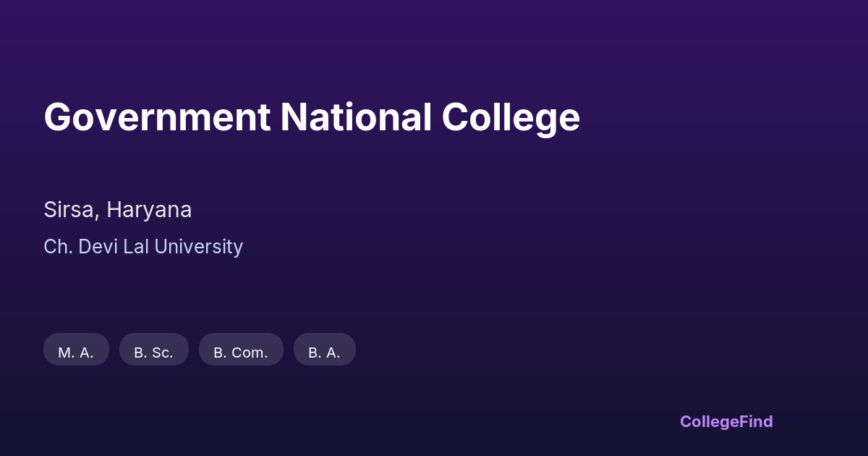Filter courses by M. A. degree
The image size is (868, 456).
click(x=76, y=350)
